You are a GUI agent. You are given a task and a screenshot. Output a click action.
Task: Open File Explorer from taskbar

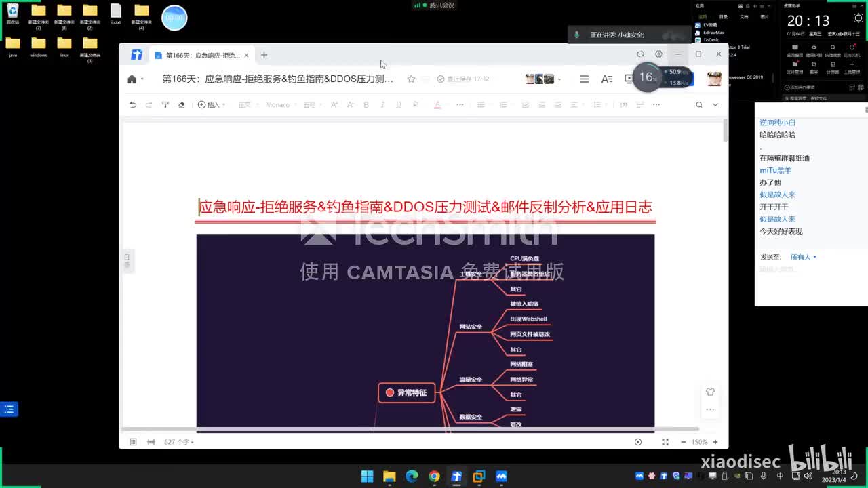[389, 476]
